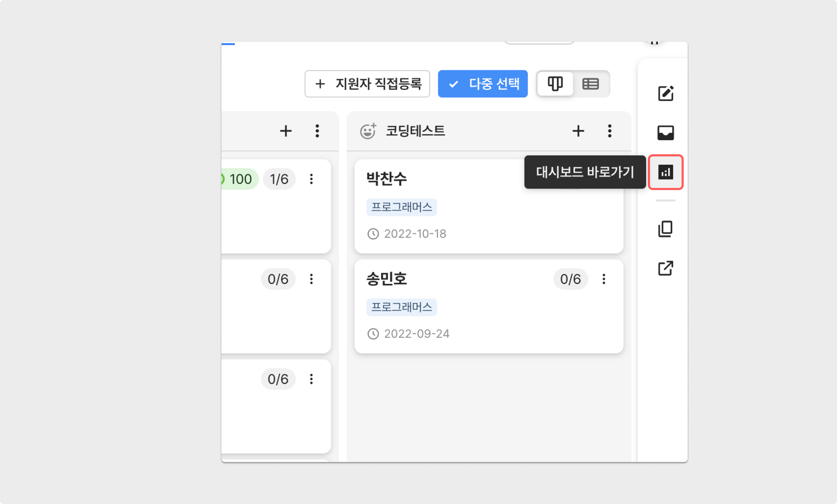Viewport: 837px width, 504px height.
Task: Click 프로그래머스 tag on 송민호 card
Action: (401, 307)
